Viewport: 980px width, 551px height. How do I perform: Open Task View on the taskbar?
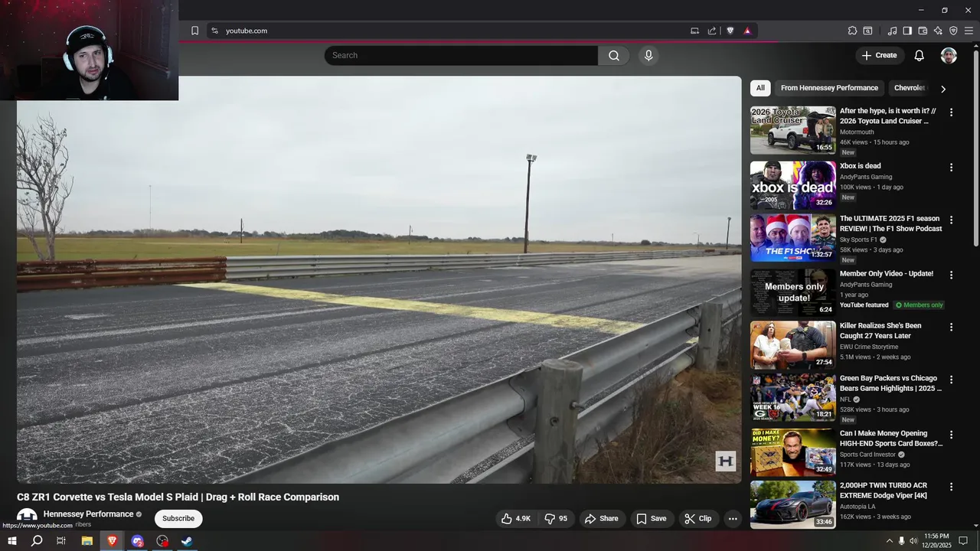(x=61, y=541)
